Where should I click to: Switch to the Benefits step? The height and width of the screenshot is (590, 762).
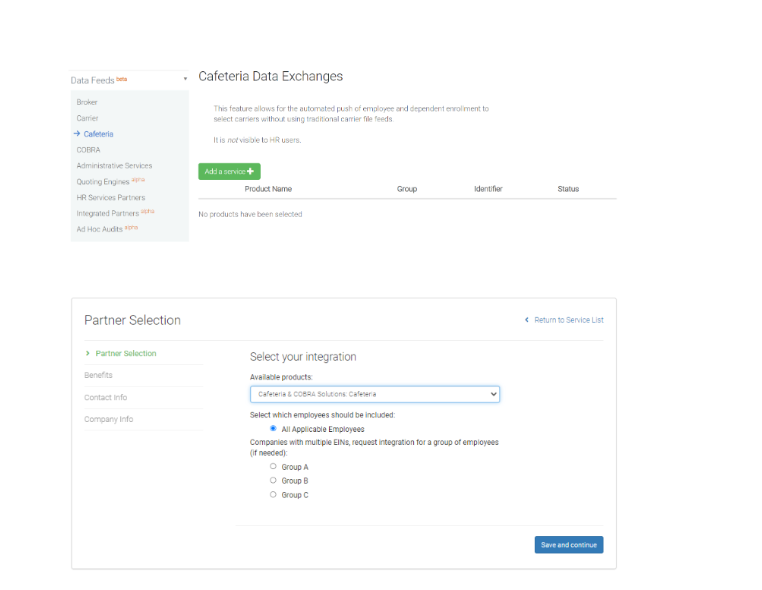click(98, 375)
